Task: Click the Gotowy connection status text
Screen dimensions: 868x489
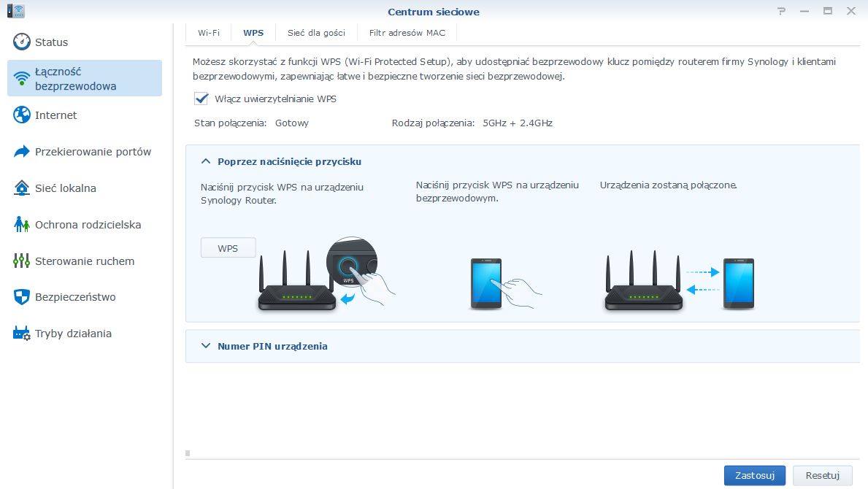Action: pos(292,123)
